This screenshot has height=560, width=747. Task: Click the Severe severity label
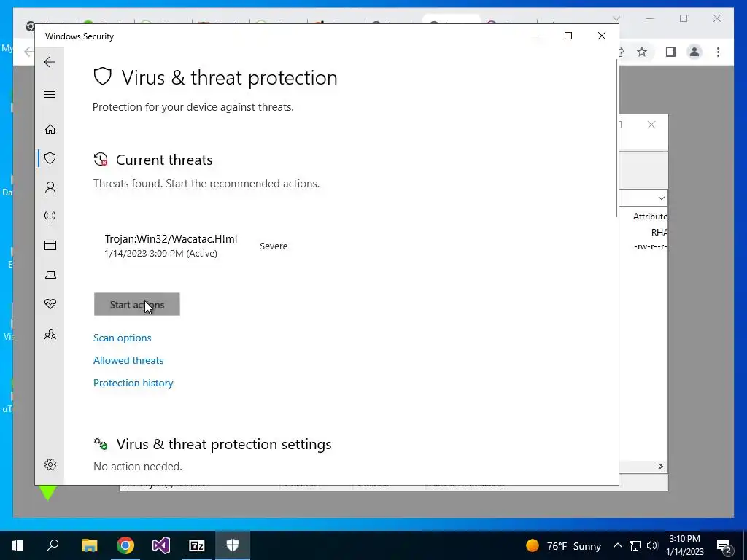point(274,246)
